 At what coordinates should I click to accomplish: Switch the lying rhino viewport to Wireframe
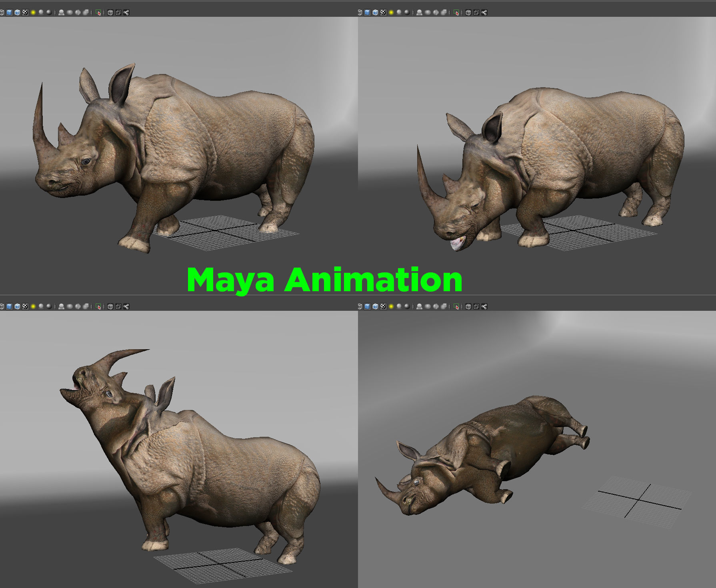point(360,306)
